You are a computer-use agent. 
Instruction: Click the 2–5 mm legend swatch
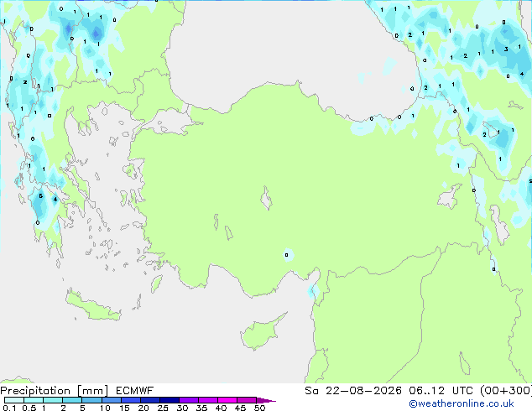[72, 400]
